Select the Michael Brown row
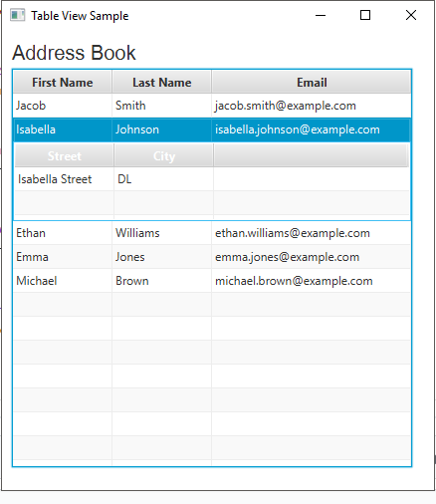This screenshot has height=504, width=436. click(x=212, y=281)
